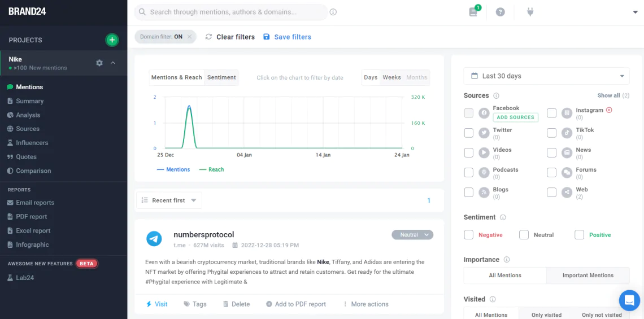This screenshot has width=644, height=319.
Task: Open the Last 30 days dropdown
Action: coord(546,76)
